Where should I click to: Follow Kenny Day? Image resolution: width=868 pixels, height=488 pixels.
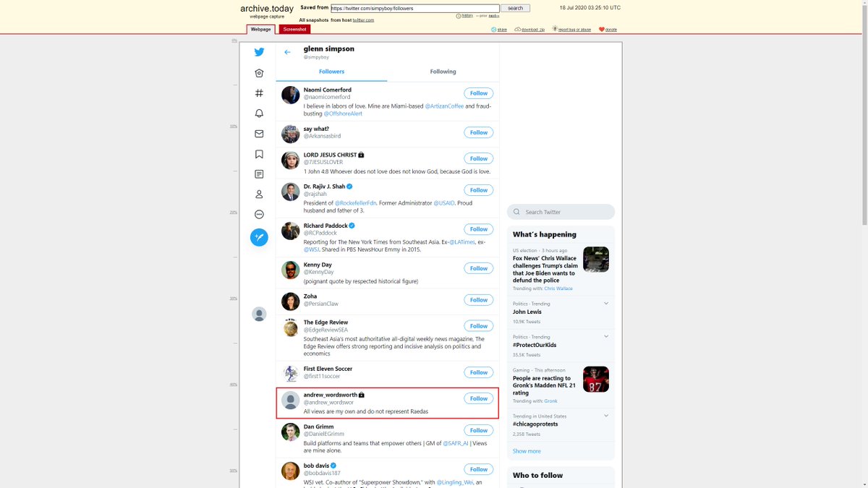click(x=479, y=268)
